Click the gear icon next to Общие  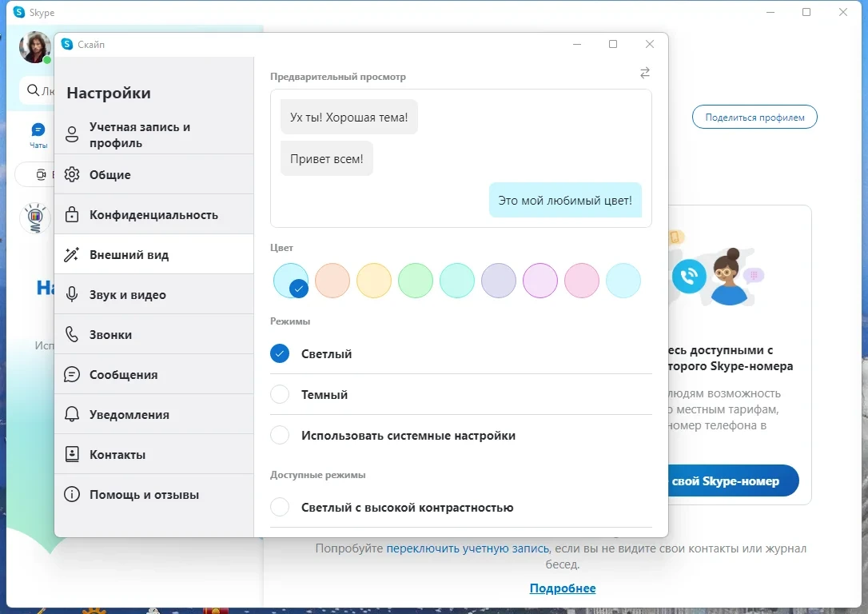point(72,174)
